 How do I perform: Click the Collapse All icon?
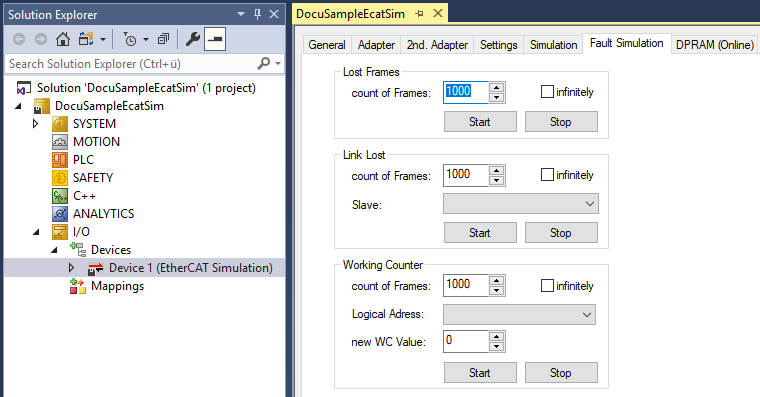point(163,39)
